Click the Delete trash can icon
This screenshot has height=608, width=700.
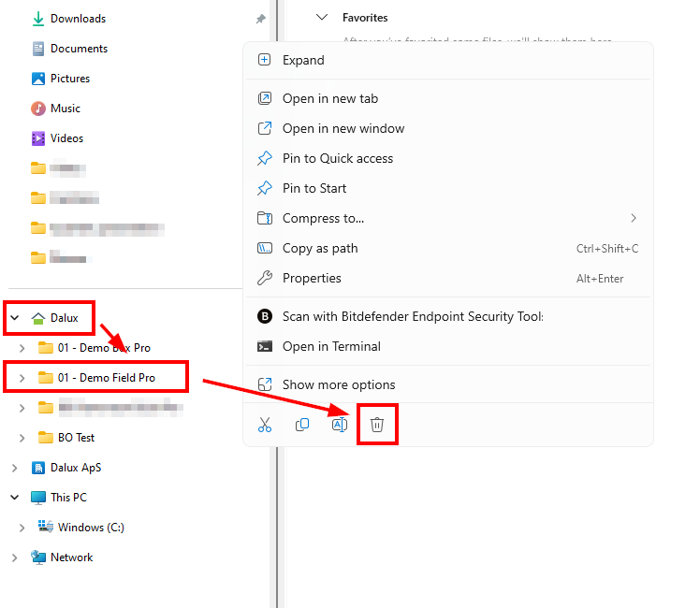point(377,425)
